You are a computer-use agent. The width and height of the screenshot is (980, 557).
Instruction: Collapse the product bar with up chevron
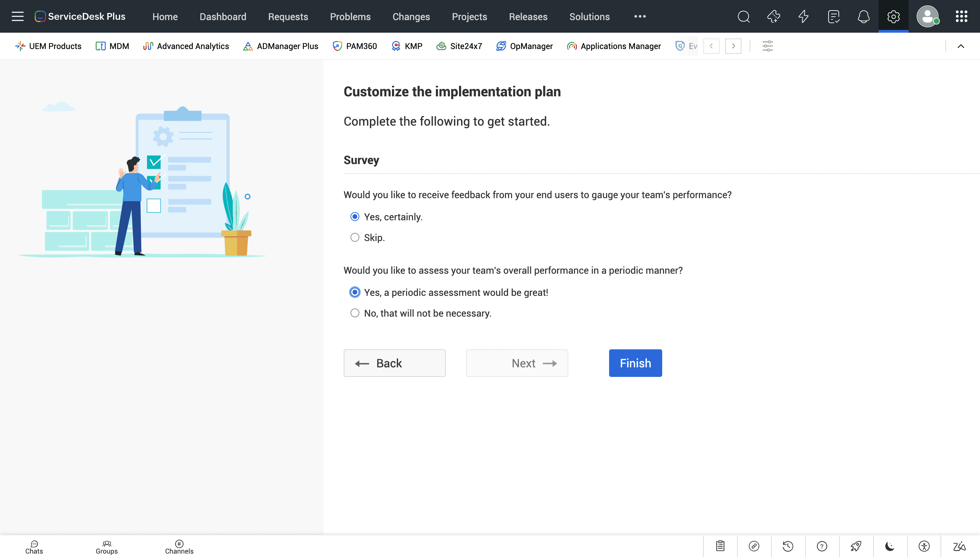coord(961,46)
